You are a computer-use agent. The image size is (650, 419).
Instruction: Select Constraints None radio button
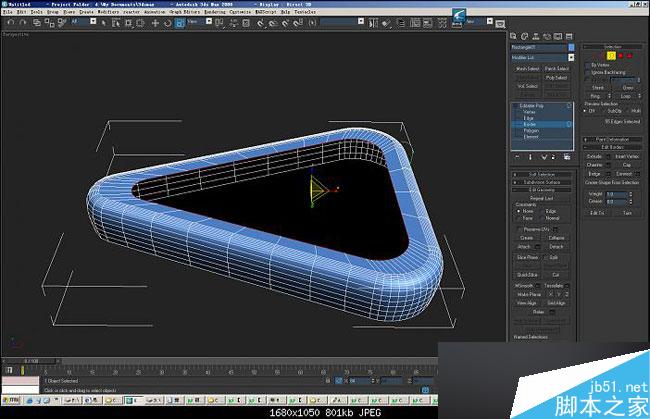click(518, 211)
